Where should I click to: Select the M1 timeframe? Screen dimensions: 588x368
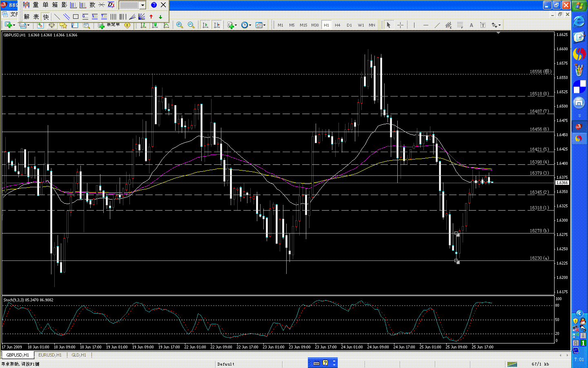pyautogui.click(x=281, y=25)
